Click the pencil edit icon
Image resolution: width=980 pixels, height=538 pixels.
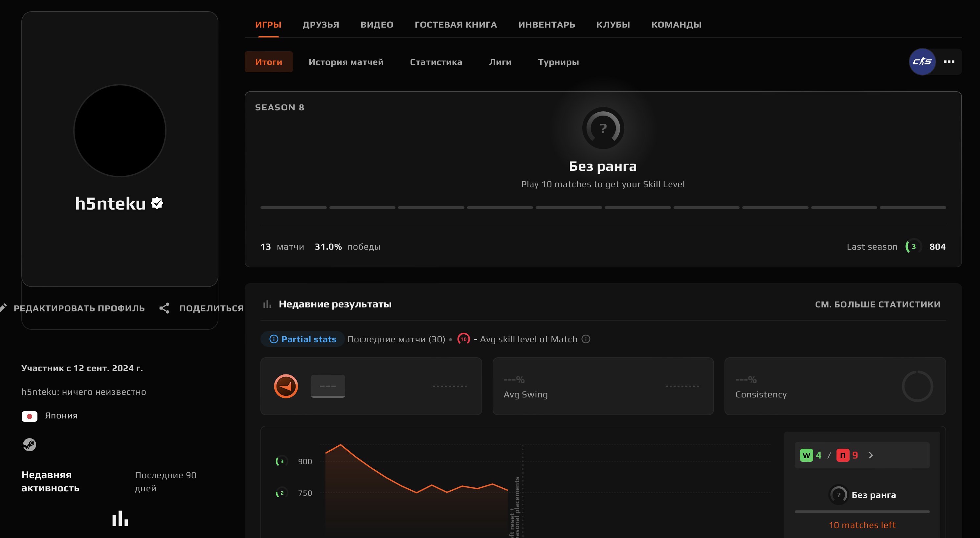click(x=3, y=307)
